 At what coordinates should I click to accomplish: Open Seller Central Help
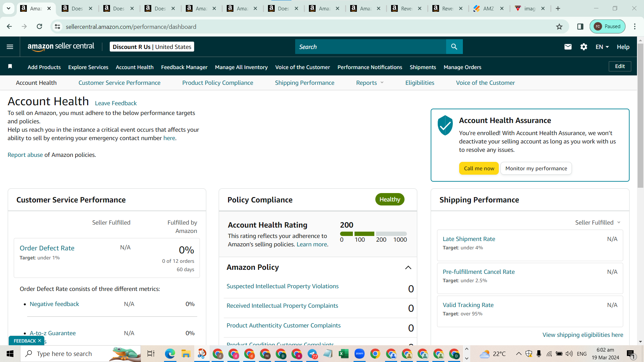(623, 47)
